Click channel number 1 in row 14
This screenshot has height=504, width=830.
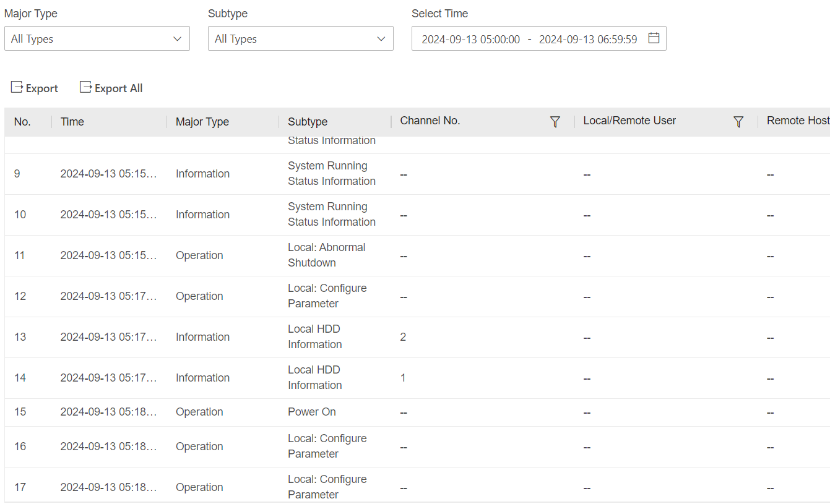click(403, 378)
